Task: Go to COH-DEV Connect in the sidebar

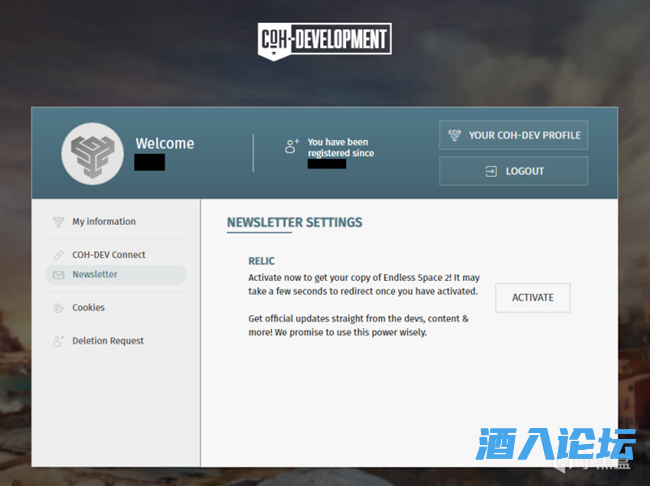Action: click(109, 255)
